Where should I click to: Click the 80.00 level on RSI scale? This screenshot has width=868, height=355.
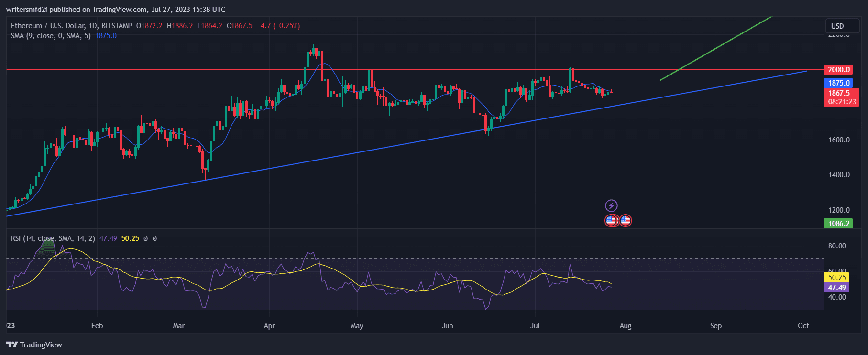837,246
